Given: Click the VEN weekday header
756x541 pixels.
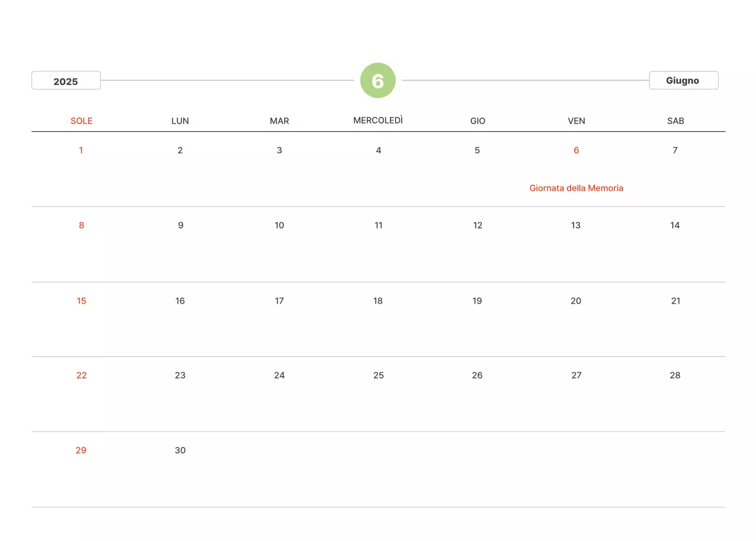Looking at the screenshot, I should 576,121.
